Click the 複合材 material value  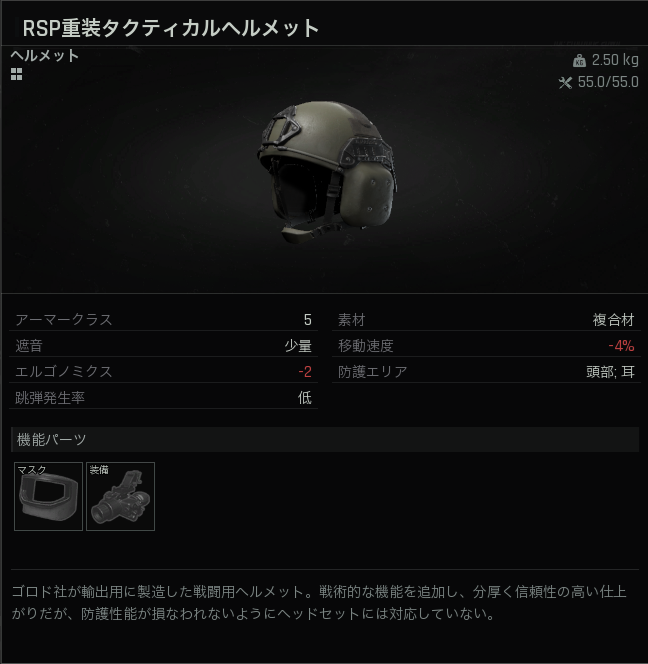614,320
